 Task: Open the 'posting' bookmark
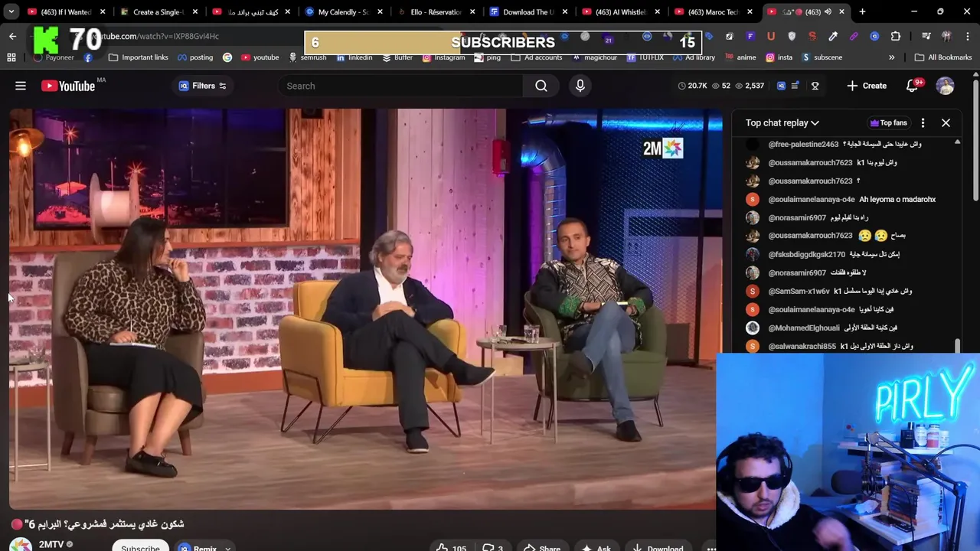tap(195, 57)
